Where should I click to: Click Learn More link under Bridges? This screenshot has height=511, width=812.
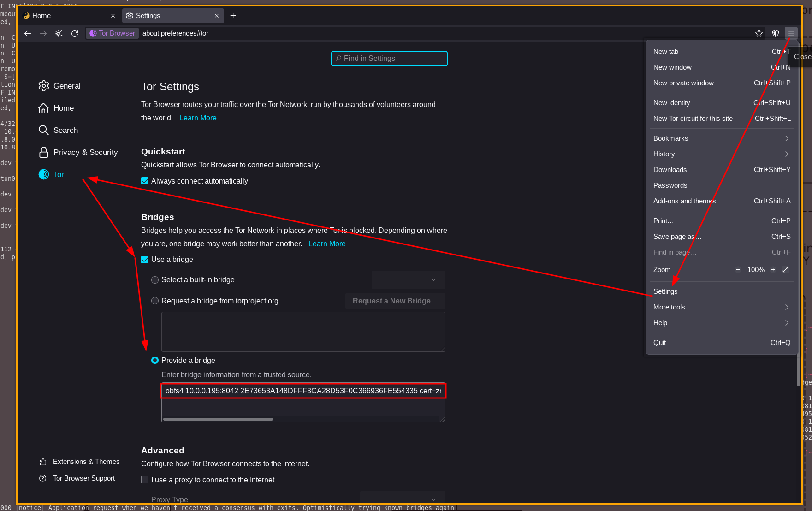(327, 244)
